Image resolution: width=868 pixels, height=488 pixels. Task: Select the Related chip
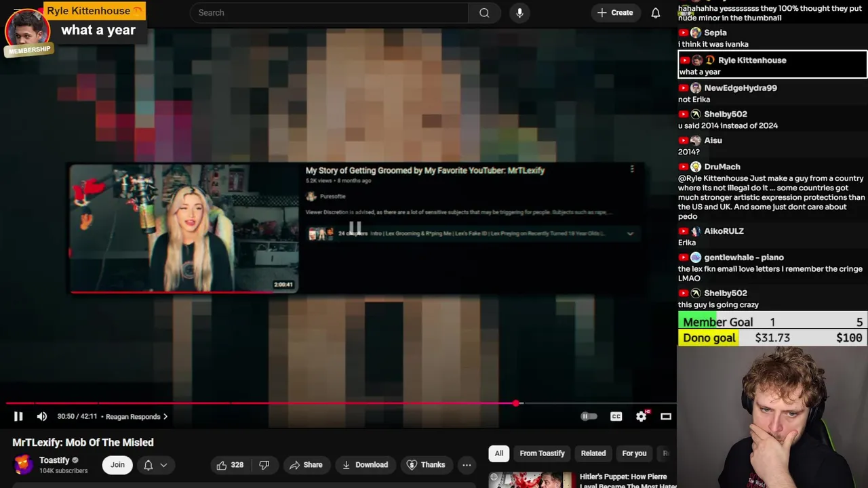pos(593,453)
